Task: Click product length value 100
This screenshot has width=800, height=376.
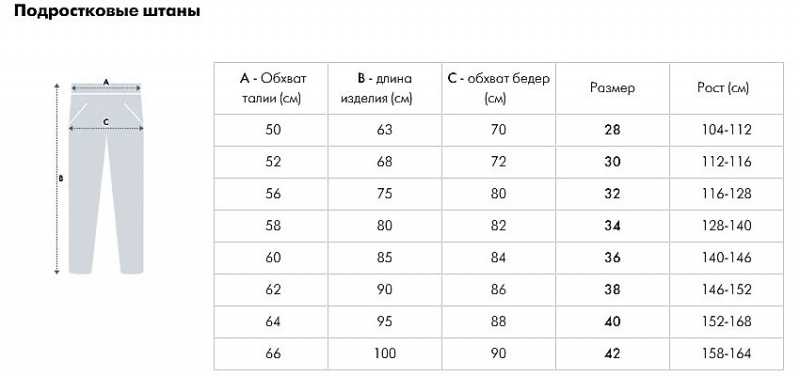Action: tap(384, 354)
